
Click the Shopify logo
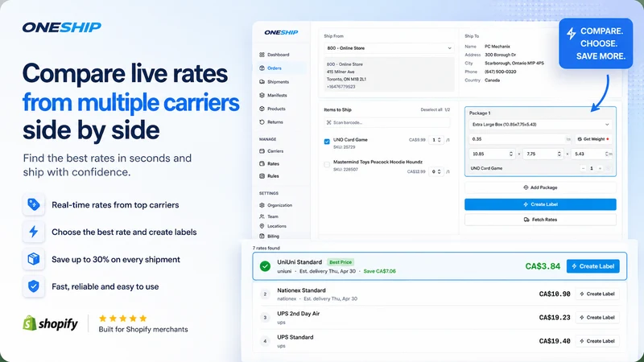tap(50, 323)
